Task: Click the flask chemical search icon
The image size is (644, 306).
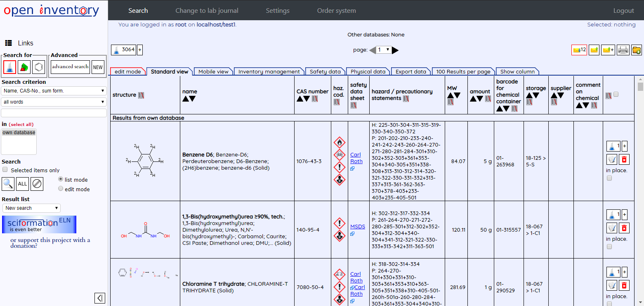Action: pos(9,67)
